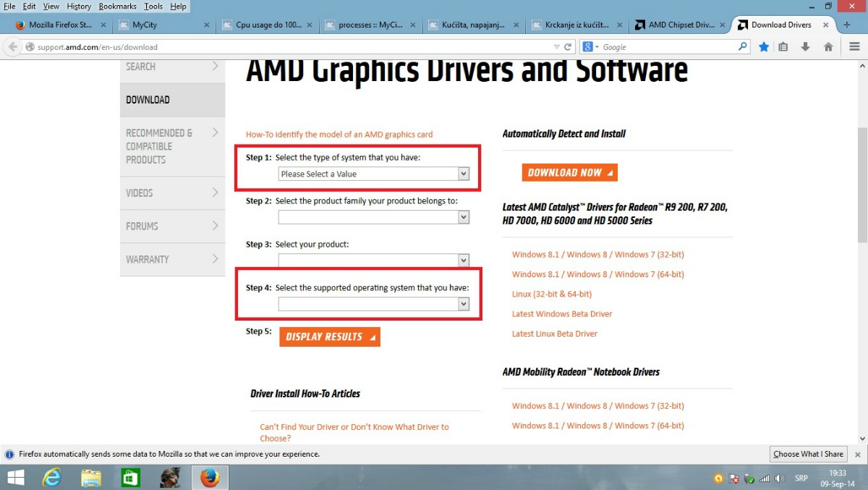This screenshot has width=868, height=490.
Task: Switch to the Kućišta, napajanja tab
Action: [x=474, y=25]
